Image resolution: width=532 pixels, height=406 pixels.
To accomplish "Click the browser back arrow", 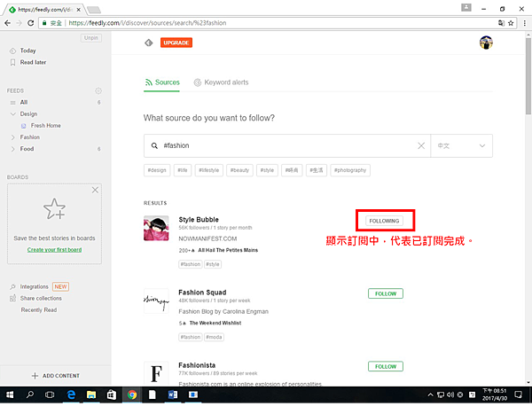I will coord(7,23).
